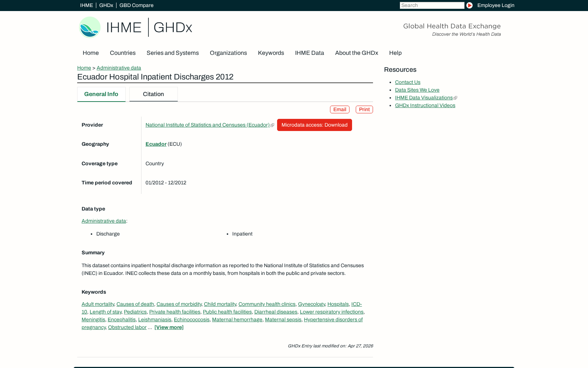Image resolution: width=588 pixels, height=368 pixels.
Task: Click the Private health facilities keyword
Action: pyautogui.click(x=175, y=312)
